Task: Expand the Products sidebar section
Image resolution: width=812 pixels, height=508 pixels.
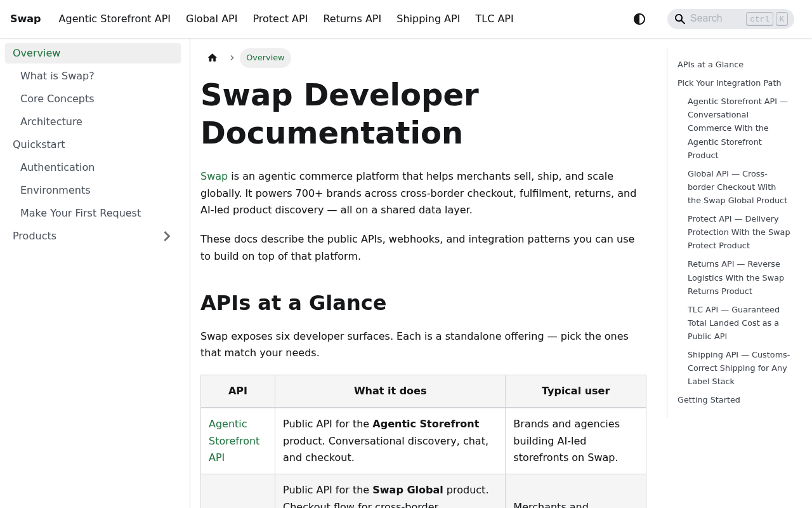Action: [x=167, y=236]
